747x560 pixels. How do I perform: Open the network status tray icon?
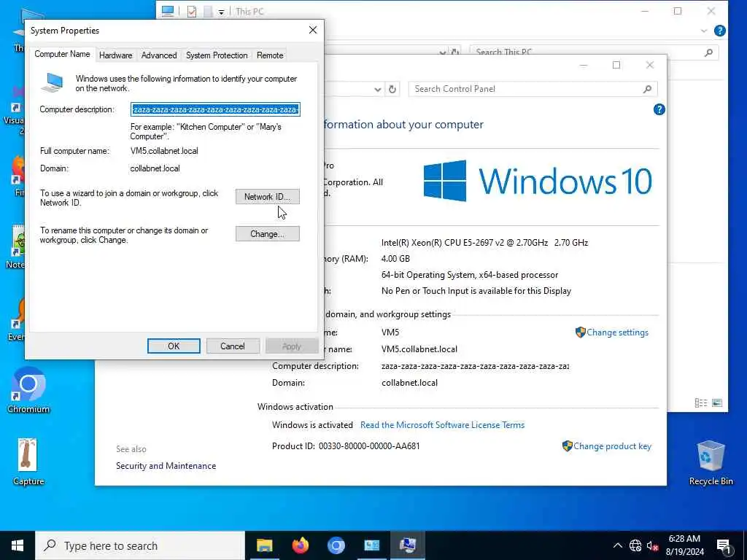click(x=635, y=545)
